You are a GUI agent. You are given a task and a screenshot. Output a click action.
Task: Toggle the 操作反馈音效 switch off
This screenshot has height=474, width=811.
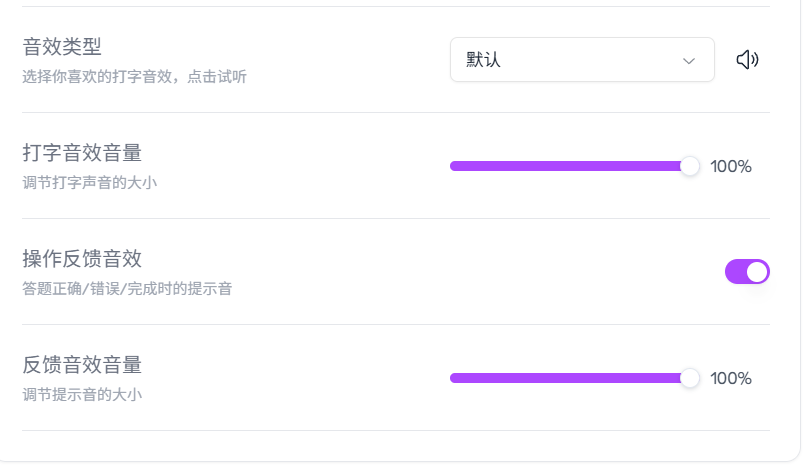[x=747, y=271]
